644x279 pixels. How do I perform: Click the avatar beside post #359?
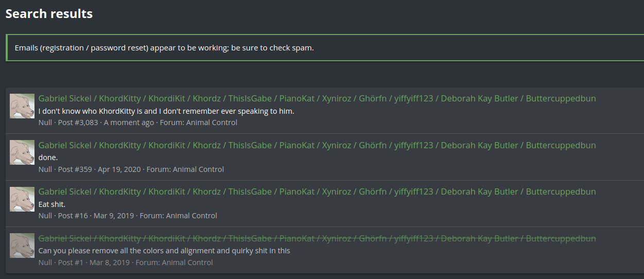click(22, 152)
